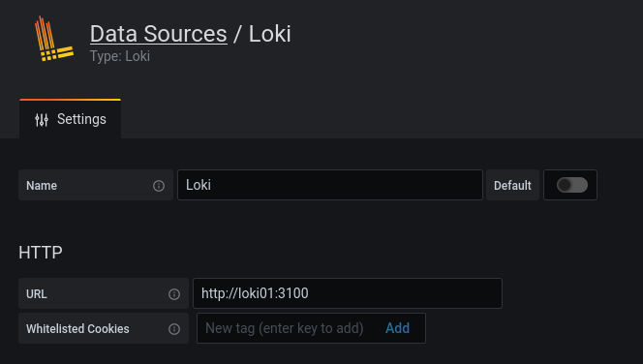Click the Name input field containing Loki
Image resolution: width=643 pixels, height=364 pixels.
(x=330, y=185)
